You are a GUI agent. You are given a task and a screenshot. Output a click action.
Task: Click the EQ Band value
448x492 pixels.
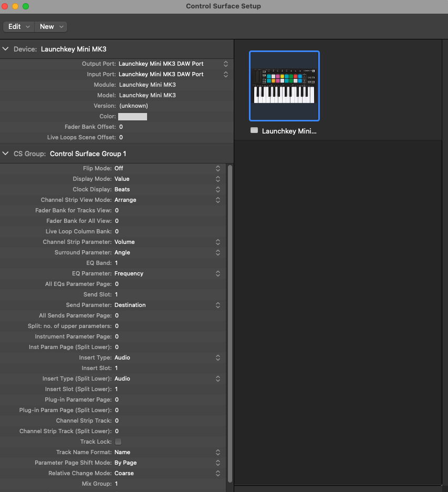(x=116, y=263)
